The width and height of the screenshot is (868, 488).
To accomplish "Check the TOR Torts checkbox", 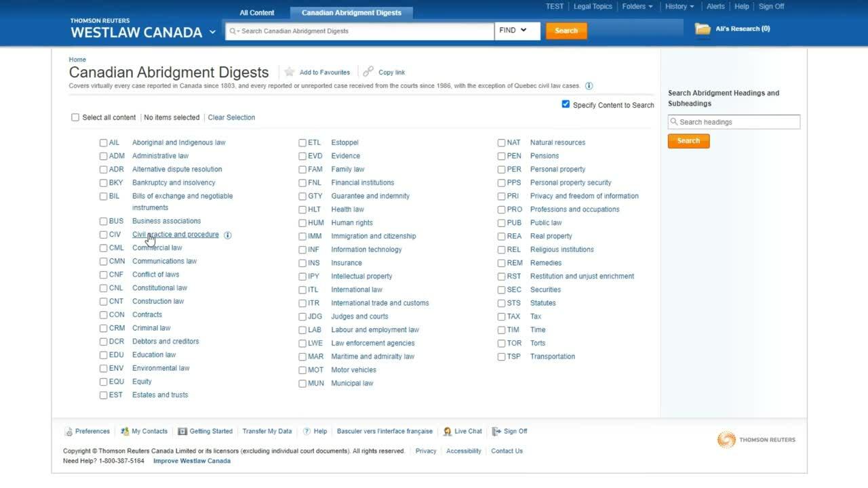I will click(x=501, y=344).
